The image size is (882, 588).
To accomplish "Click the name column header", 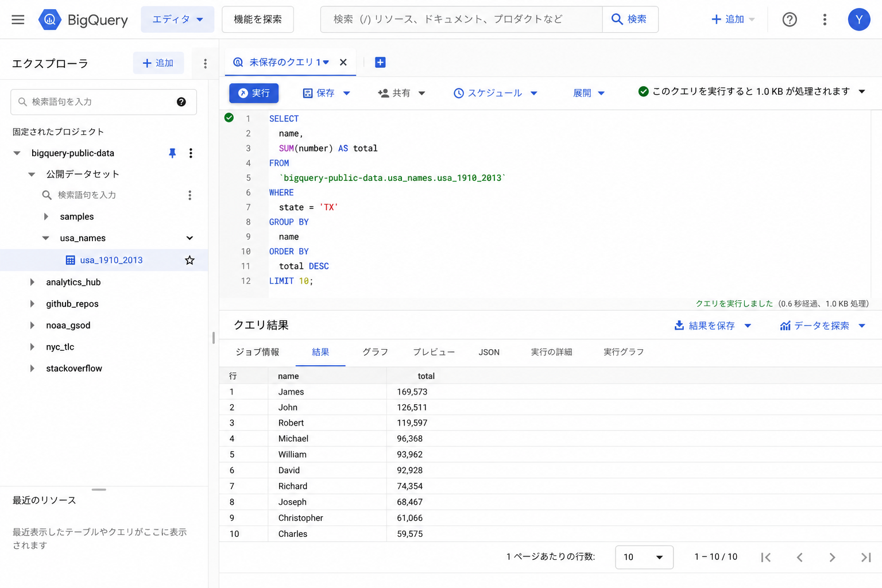I will click(x=288, y=377).
